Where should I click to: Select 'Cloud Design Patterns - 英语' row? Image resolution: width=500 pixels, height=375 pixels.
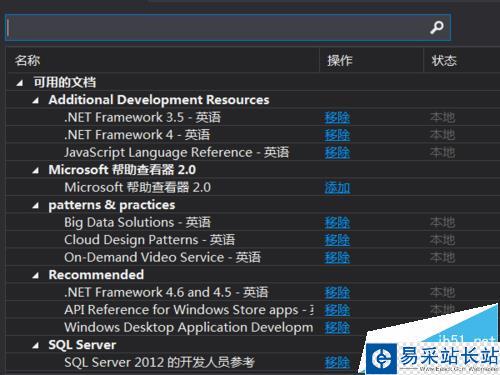click(x=149, y=240)
